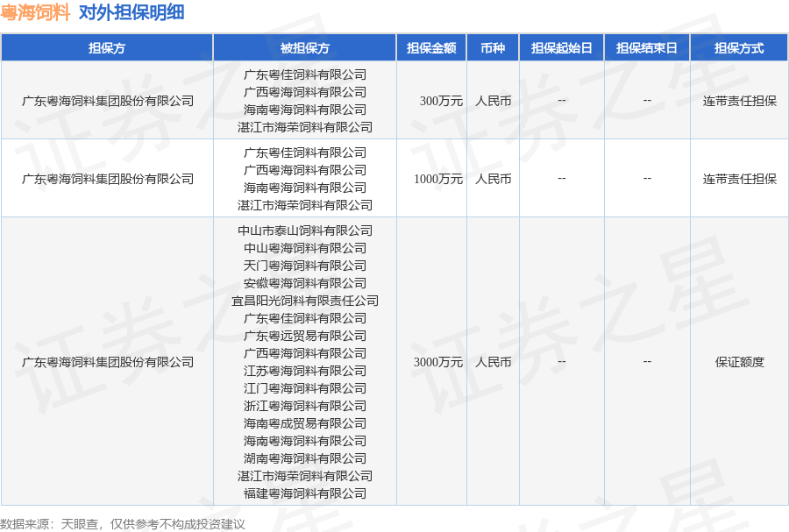The height and width of the screenshot is (532, 789).
Task: Click the 担保结束日 dash in 1000万元 row
Action: (647, 179)
